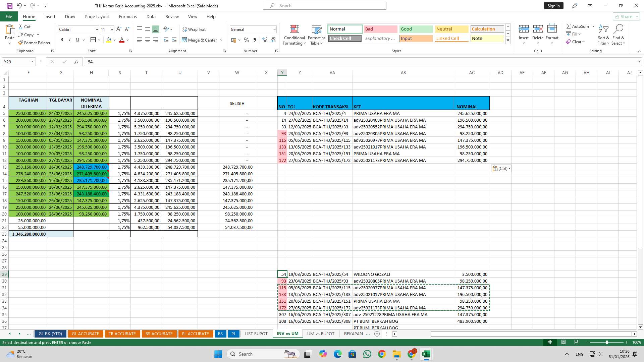Apply bold formatting to selection
This screenshot has height=362, width=644.
62,40
